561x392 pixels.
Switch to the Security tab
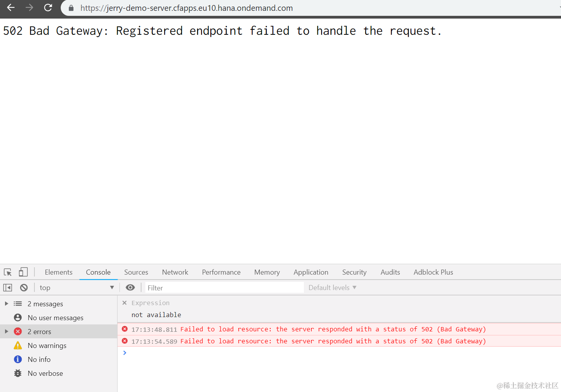coord(354,272)
